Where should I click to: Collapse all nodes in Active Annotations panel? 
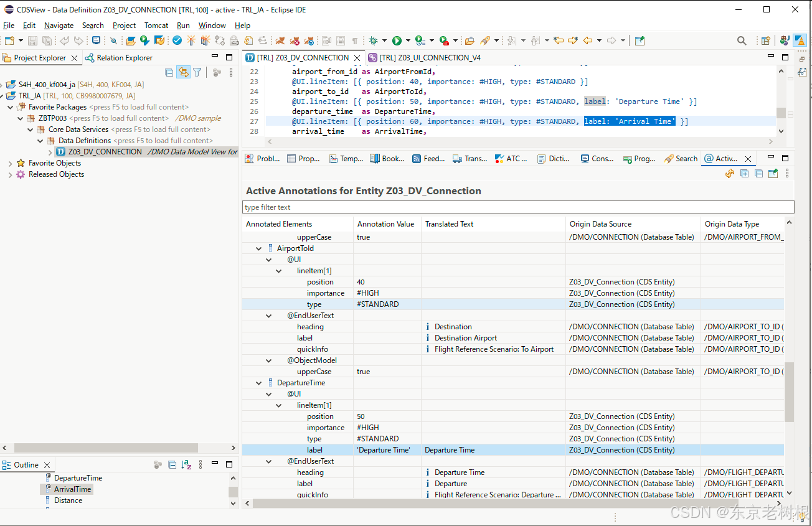point(758,174)
